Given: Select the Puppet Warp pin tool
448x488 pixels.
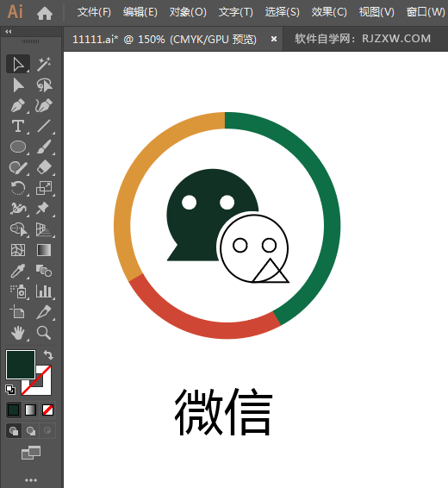Looking at the screenshot, I should 44,209.
